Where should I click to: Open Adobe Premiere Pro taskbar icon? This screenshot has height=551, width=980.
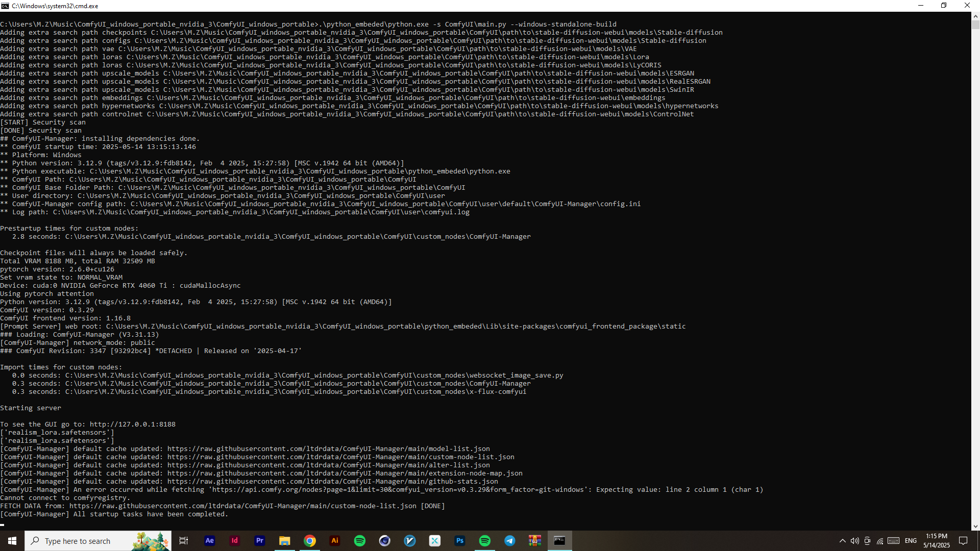259,541
